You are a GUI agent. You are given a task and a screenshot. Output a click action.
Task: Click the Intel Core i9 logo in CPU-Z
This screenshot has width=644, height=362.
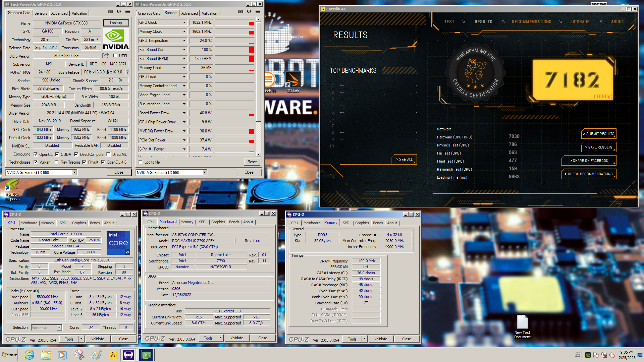(x=118, y=243)
